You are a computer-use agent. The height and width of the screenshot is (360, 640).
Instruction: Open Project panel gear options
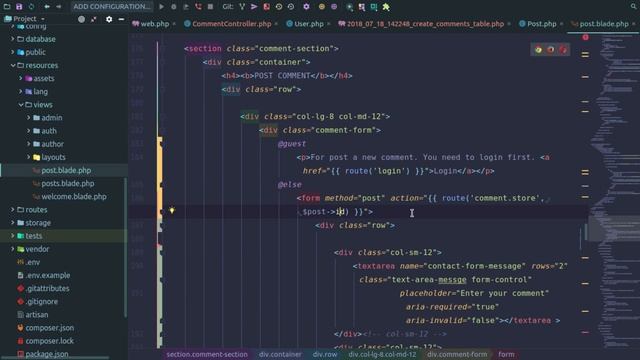pyautogui.click(x=109, y=19)
